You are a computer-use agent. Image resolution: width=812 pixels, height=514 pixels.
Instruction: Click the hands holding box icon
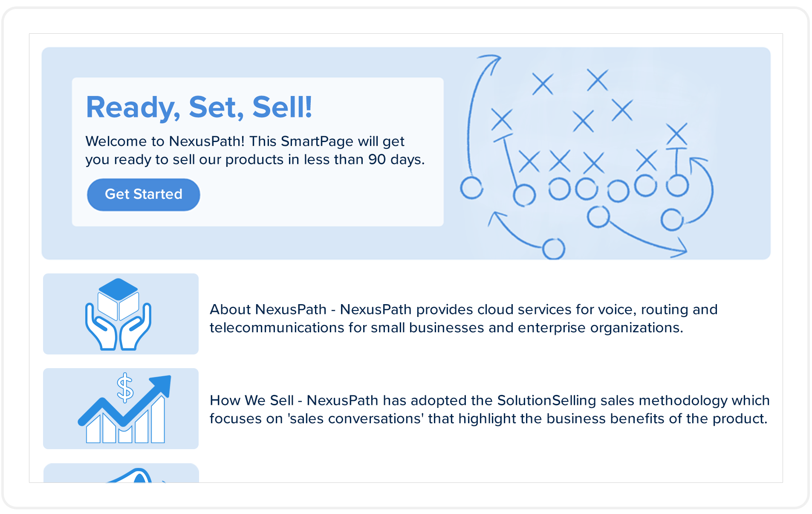(118, 314)
